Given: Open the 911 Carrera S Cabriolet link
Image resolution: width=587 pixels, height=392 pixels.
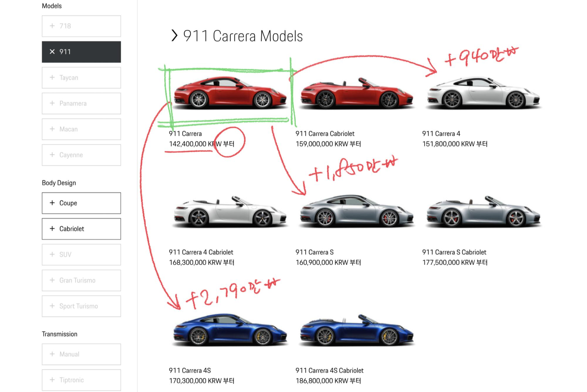Looking at the screenshot, I should coord(454,252).
